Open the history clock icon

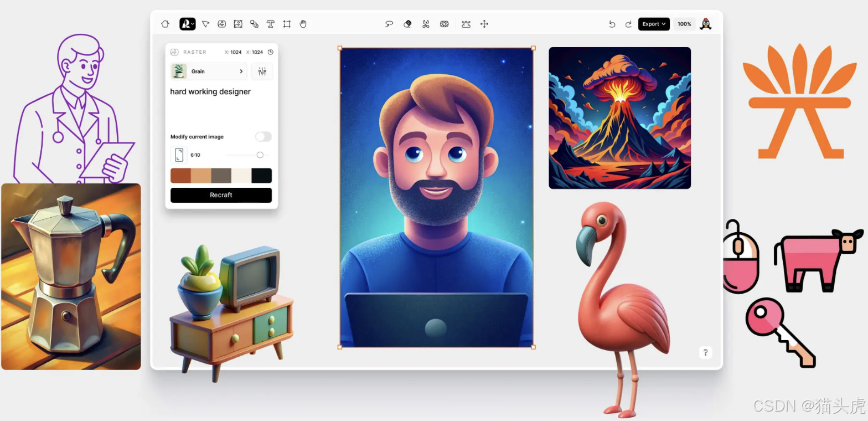click(x=271, y=52)
